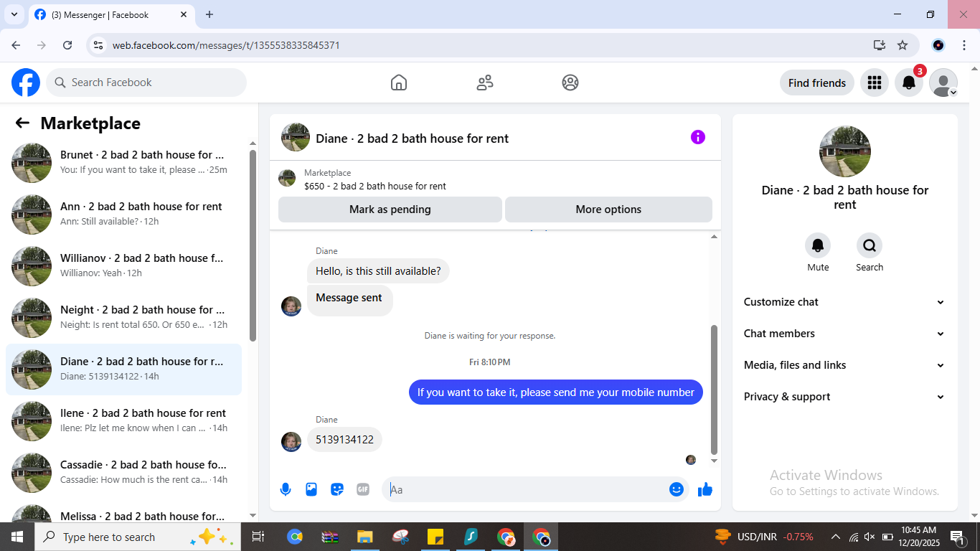This screenshot has width=980, height=551.
Task: Open the Groups icon in top navigation
Action: coord(570,83)
